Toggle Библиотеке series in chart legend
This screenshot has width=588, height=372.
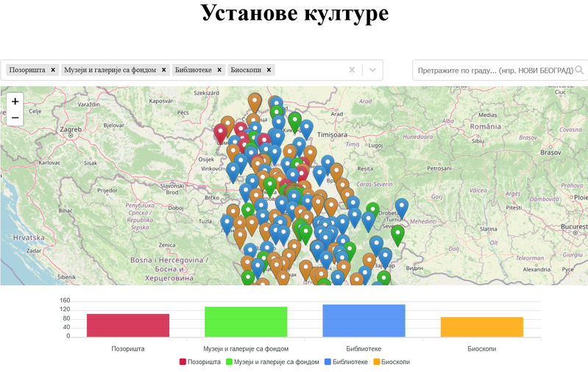(x=345, y=362)
